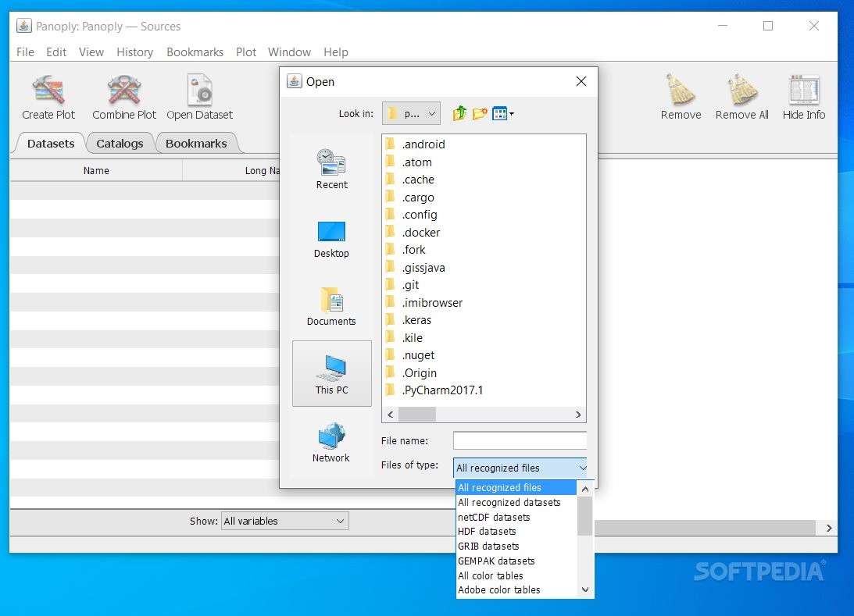Open the File menu
Viewport: 854px width, 616px height.
pos(25,52)
